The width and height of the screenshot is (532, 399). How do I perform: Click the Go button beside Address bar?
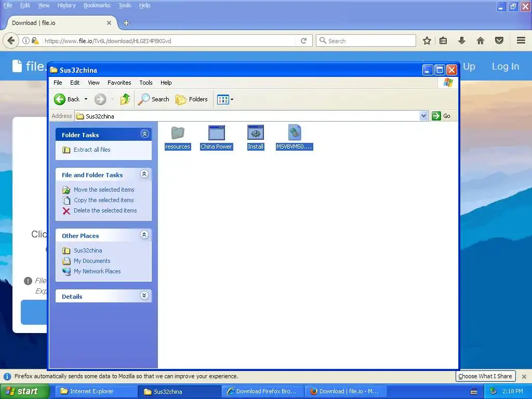tap(441, 116)
